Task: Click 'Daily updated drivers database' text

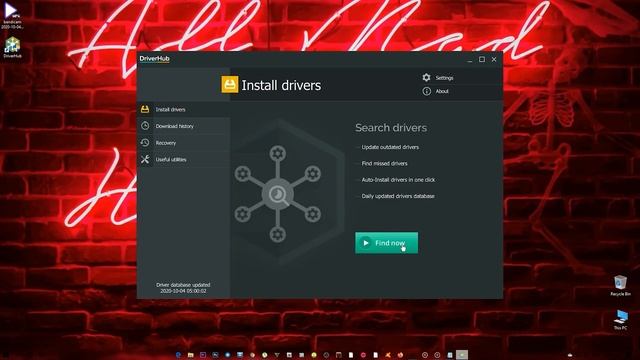Action: point(398,196)
